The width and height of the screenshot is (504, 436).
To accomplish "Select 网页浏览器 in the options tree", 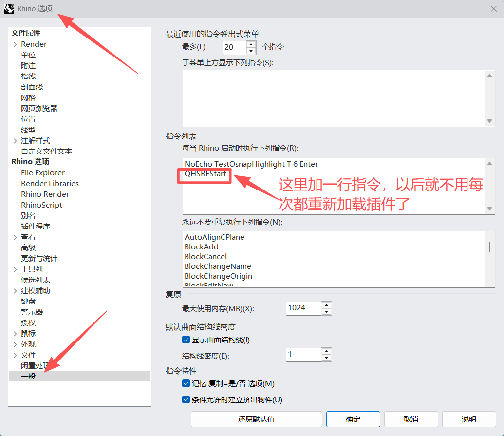I will tap(39, 109).
